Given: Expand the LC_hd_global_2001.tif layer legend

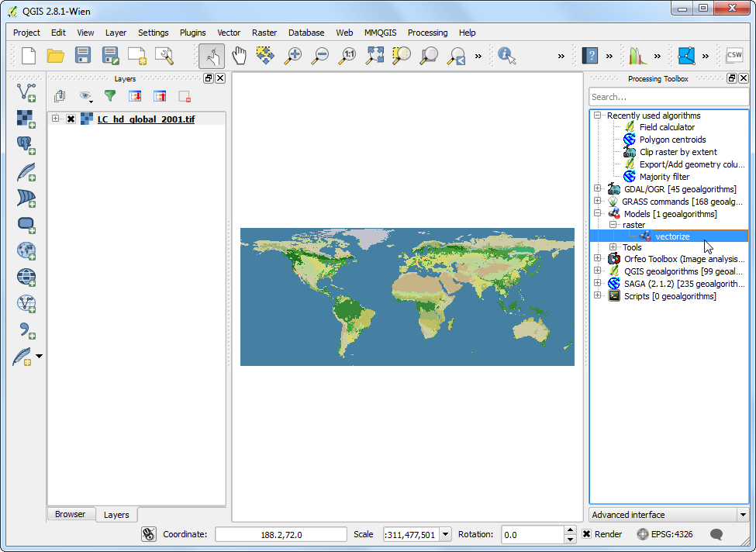Looking at the screenshot, I should coord(56,118).
